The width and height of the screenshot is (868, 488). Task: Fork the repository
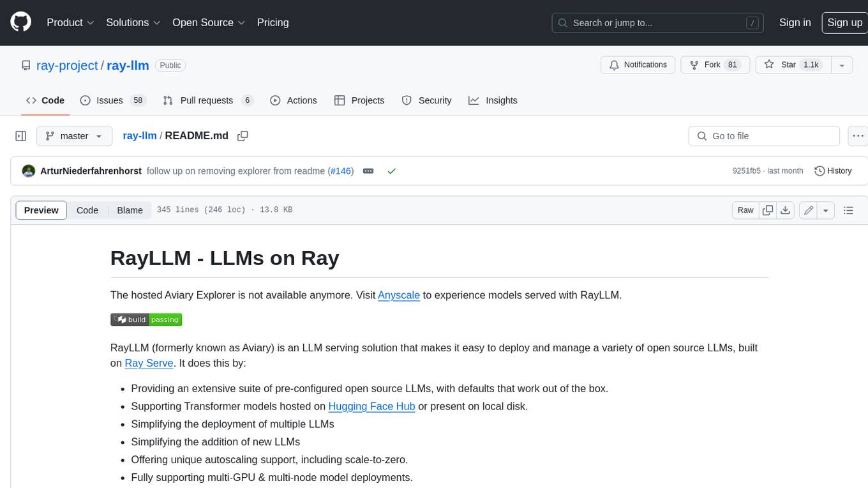point(715,65)
